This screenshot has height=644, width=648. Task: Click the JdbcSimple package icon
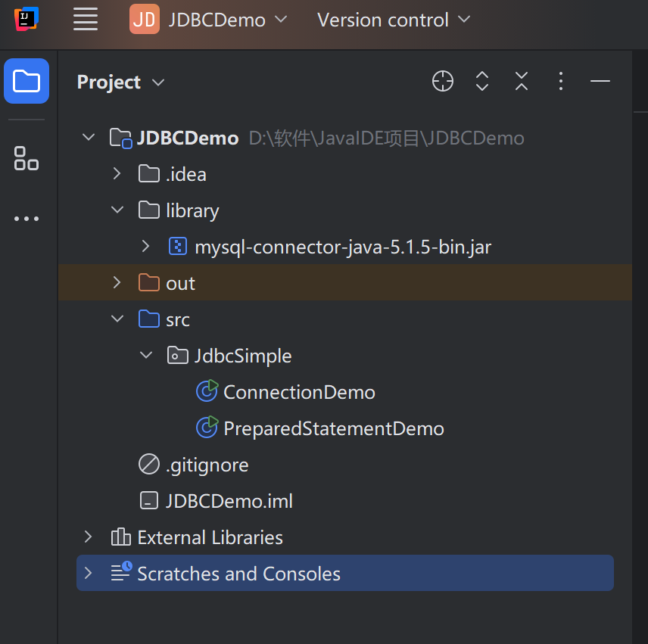click(x=178, y=355)
